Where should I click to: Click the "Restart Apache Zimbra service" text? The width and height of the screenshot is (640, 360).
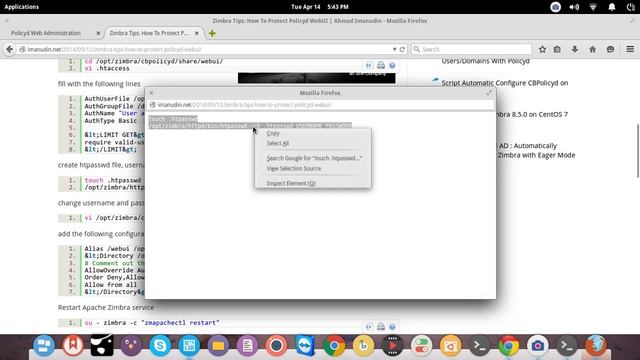point(106,307)
